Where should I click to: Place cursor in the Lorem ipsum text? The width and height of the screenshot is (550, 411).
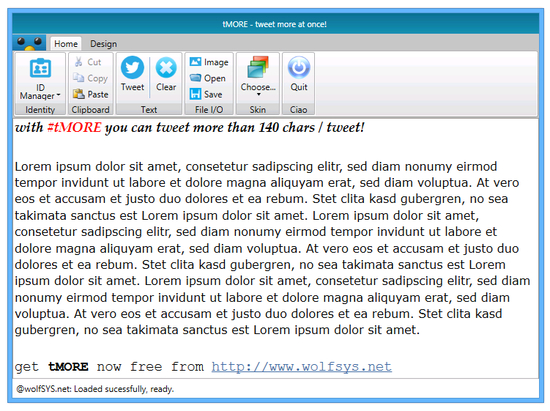272,248
